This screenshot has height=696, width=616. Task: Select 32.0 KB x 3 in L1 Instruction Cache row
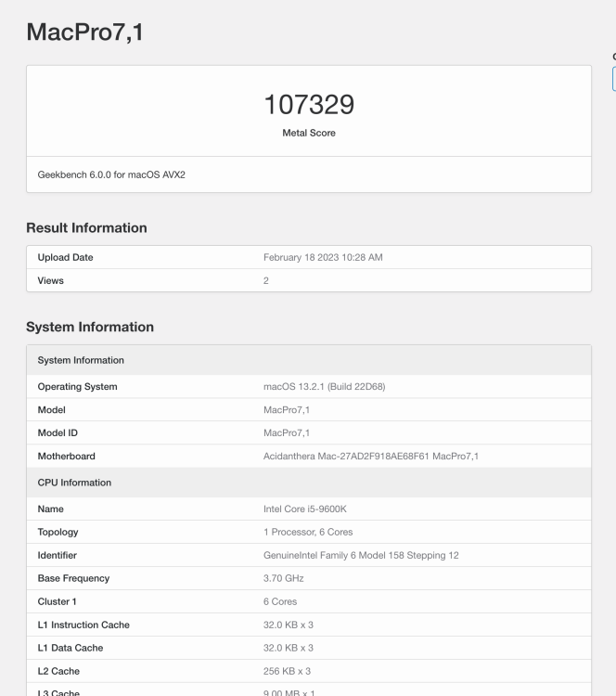pyautogui.click(x=289, y=625)
